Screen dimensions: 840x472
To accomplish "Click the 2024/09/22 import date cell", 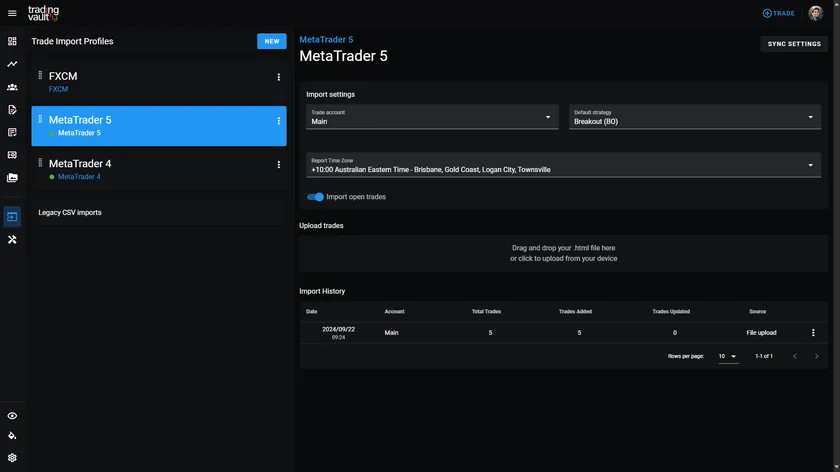I will point(339,333).
